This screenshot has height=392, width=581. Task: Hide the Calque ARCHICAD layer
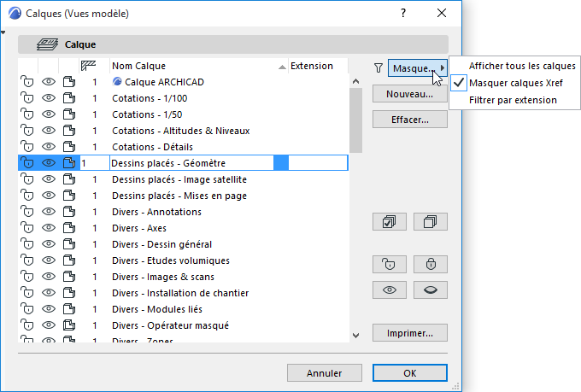tap(49, 82)
